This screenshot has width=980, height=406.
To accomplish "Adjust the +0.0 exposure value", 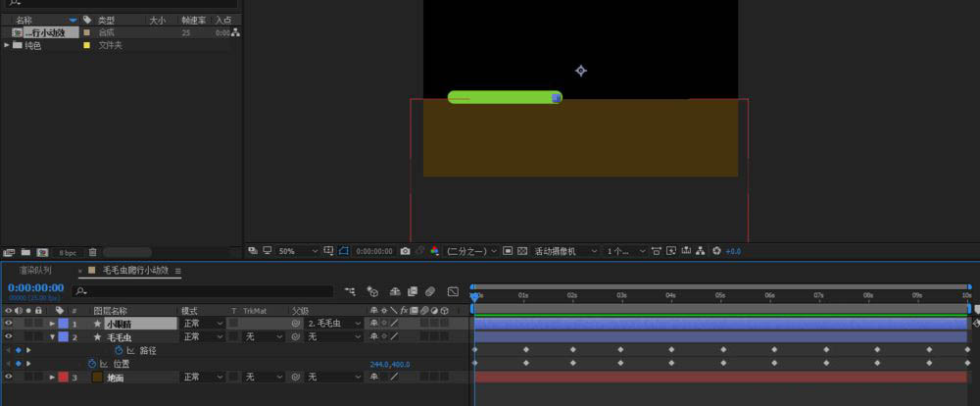I will [733, 251].
